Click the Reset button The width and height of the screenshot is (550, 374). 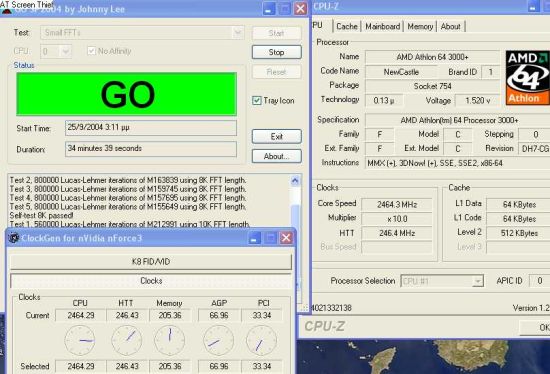click(x=276, y=72)
